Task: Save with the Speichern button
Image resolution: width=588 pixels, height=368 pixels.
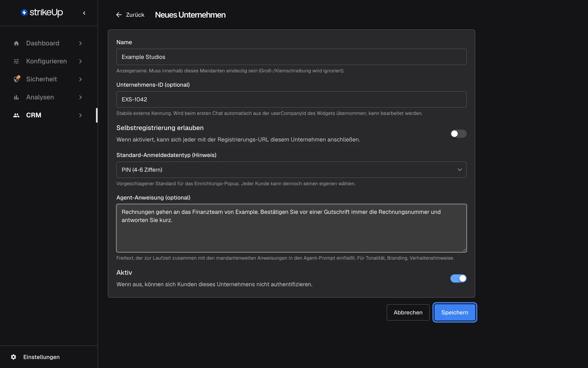Action: click(455, 312)
